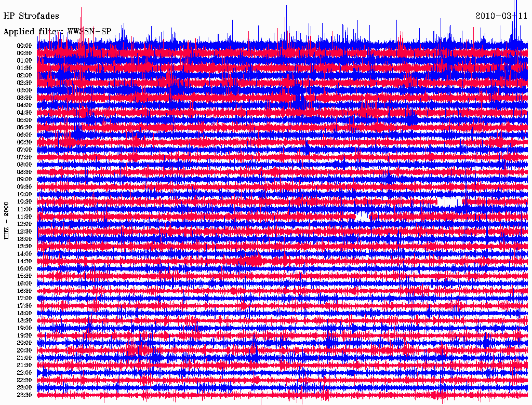
Task: Click the 'Applied filter: WW:SN-SP' text
Action: [57, 32]
